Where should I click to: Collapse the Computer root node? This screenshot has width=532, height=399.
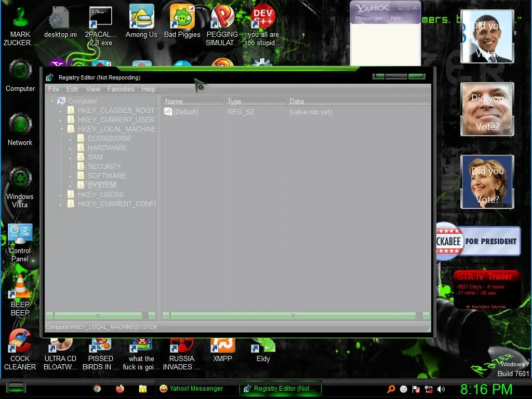pyautogui.click(x=52, y=101)
